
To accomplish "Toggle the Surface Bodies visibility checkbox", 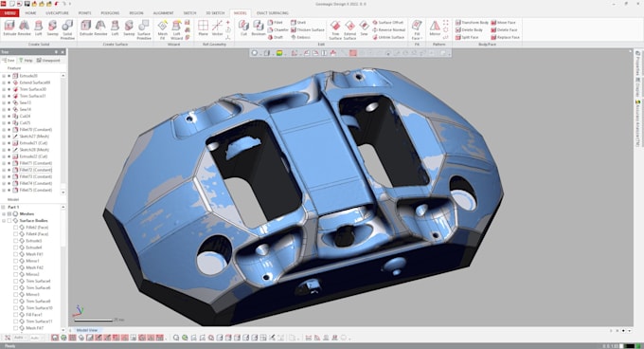I will 9,221.
